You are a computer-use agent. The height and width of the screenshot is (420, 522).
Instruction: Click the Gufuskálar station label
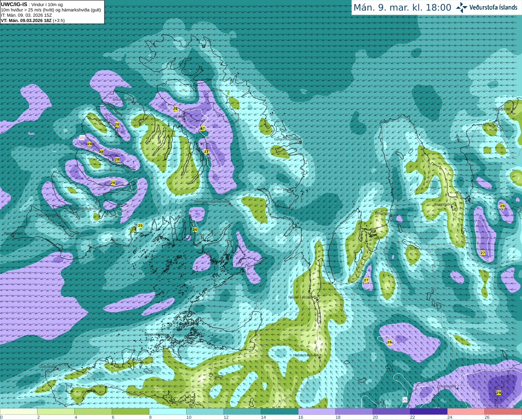(47, 367)
